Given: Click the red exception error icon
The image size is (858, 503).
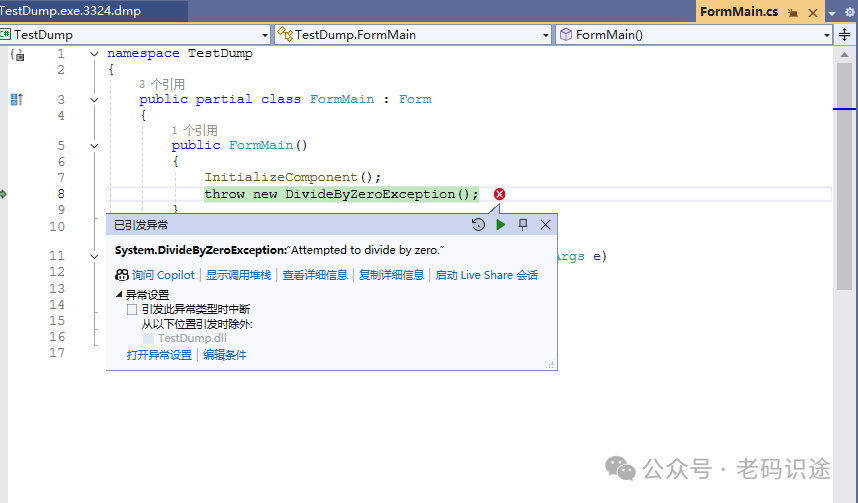Looking at the screenshot, I should point(500,194).
